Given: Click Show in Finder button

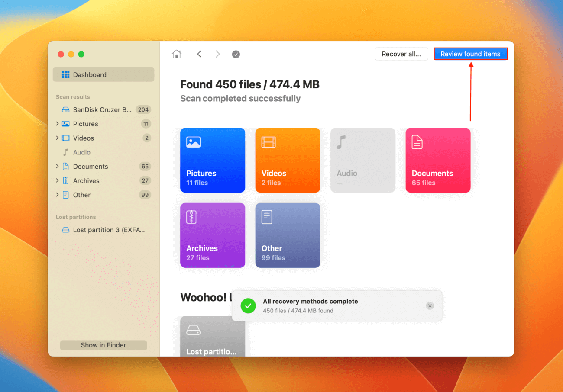Looking at the screenshot, I should click(x=104, y=345).
